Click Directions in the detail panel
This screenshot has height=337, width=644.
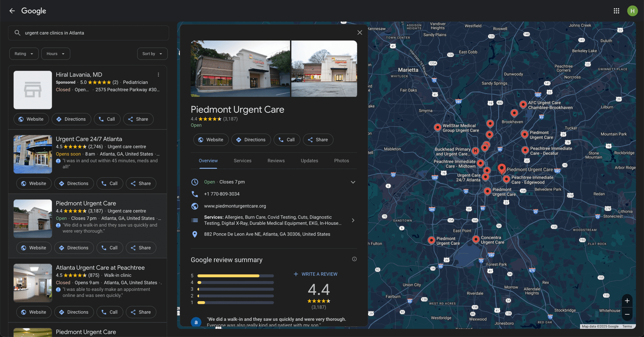[251, 140]
